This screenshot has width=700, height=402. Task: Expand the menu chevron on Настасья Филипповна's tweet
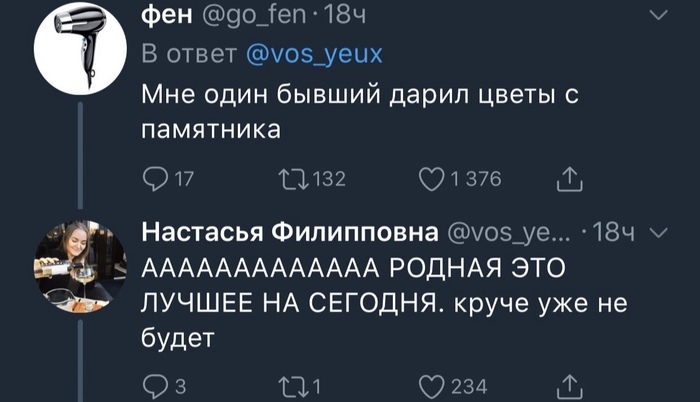[x=657, y=234]
